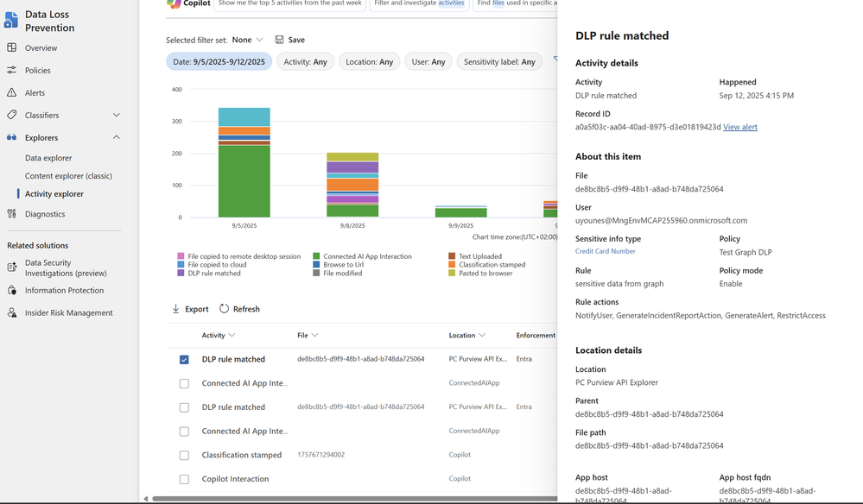Open the Credit Card Number link

coord(606,251)
